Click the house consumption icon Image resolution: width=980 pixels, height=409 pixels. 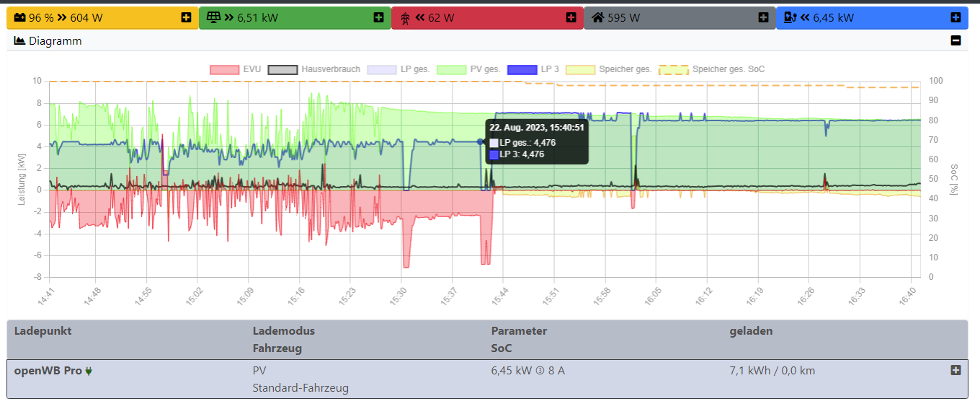coord(597,18)
